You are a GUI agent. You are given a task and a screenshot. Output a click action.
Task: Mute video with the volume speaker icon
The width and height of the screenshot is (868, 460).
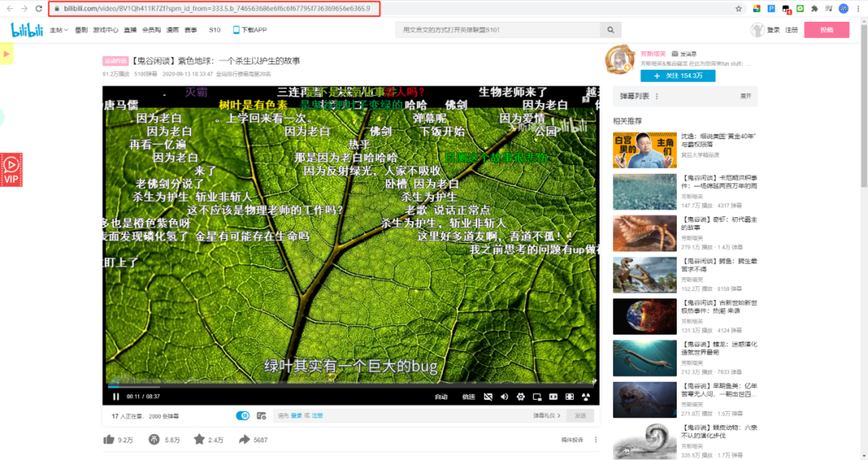click(504, 396)
